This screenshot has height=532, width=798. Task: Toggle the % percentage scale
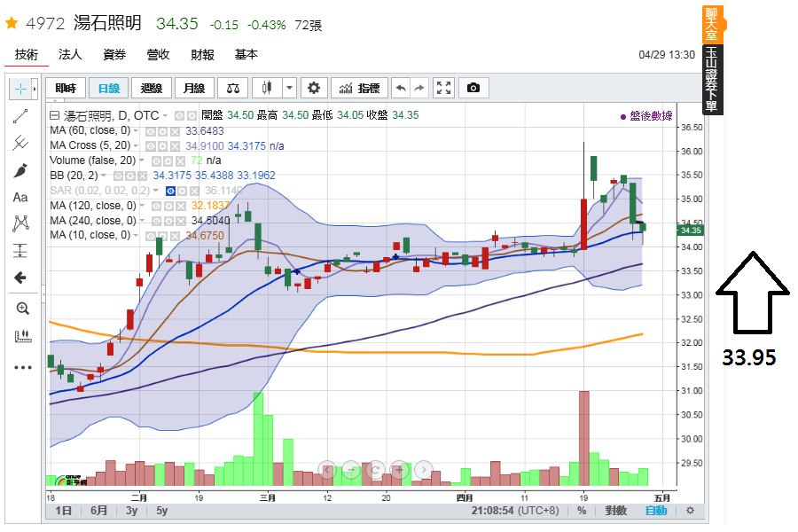582,510
